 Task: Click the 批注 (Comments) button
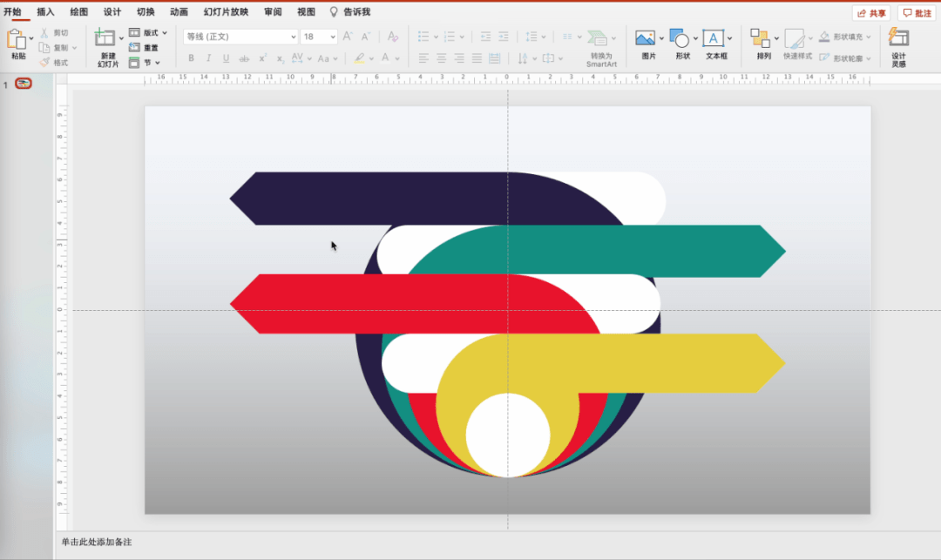tap(917, 13)
